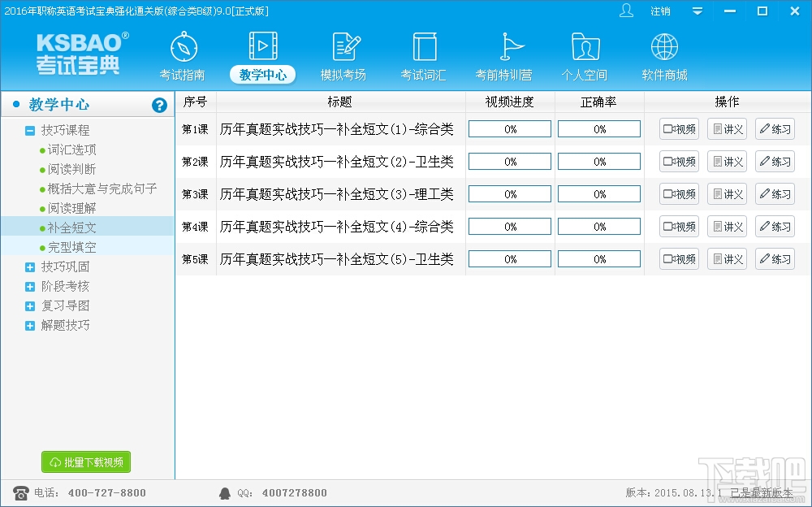Open the title bar dropdown menu arrow
Screen dimensions: 812x507
tap(698, 11)
